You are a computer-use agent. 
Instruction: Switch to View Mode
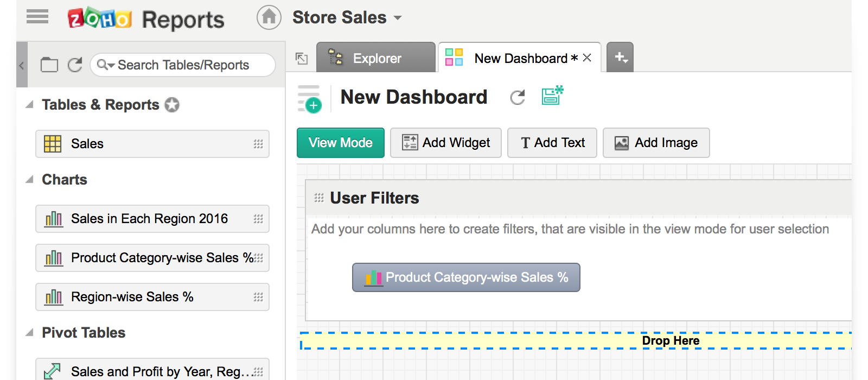click(x=340, y=143)
